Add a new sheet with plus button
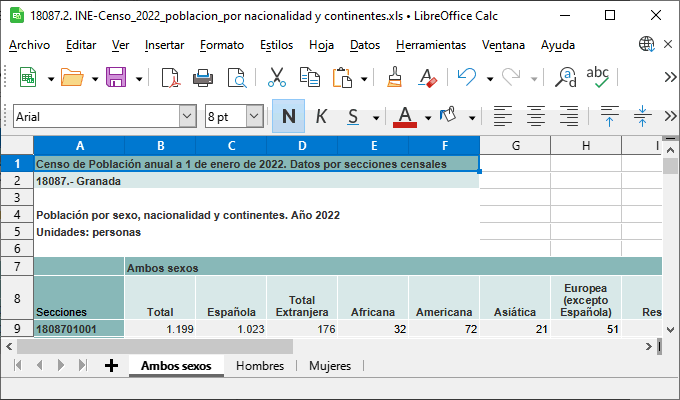680x400 pixels. 111,366
